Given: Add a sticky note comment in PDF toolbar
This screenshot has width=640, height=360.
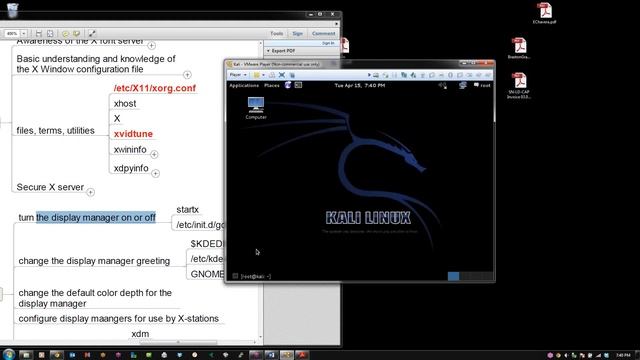Looking at the screenshot, I should click(65, 33).
